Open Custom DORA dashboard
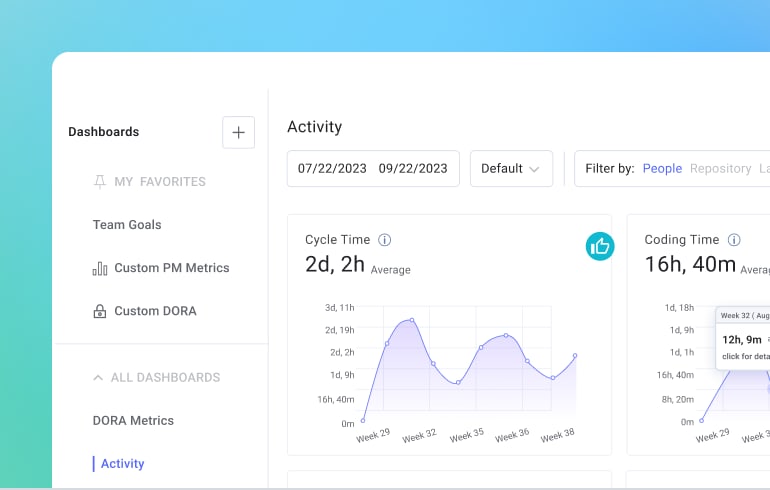Screen dimensions: 770x490 click(155, 311)
